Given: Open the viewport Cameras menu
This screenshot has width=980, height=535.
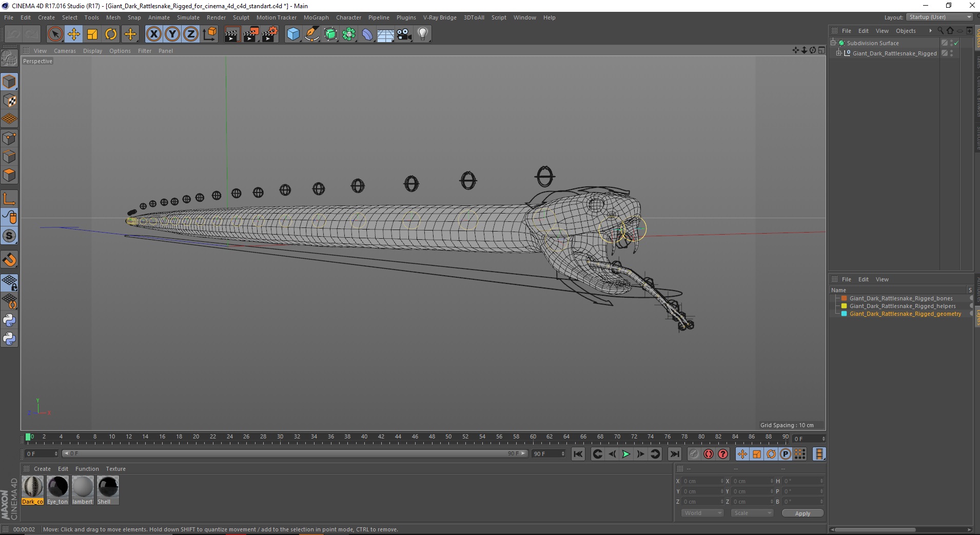Looking at the screenshot, I should 65,51.
